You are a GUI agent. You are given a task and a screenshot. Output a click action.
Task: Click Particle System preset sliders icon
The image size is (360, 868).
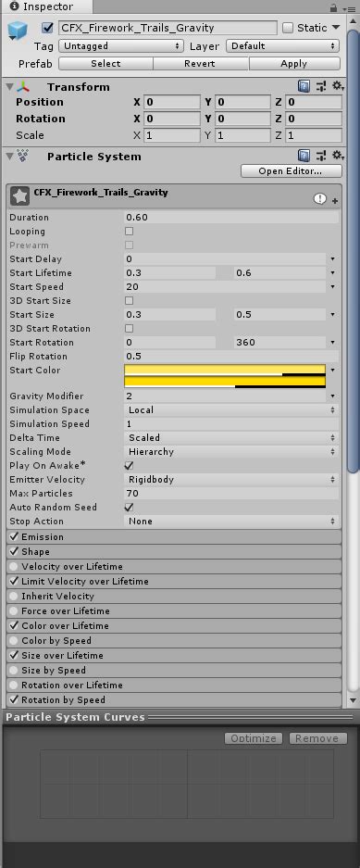coord(321,156)
